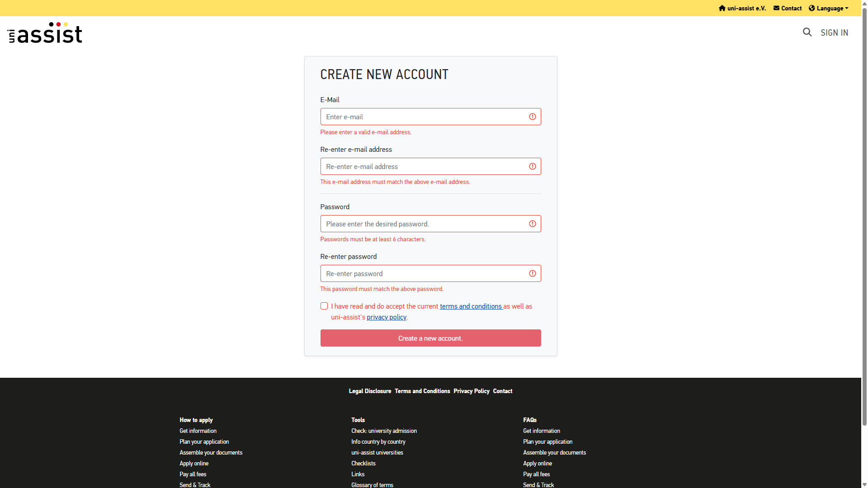The image size is (868, 488).
Task: Click the globe Language icon
Action: pyautogui.click(x=812, y=8)
